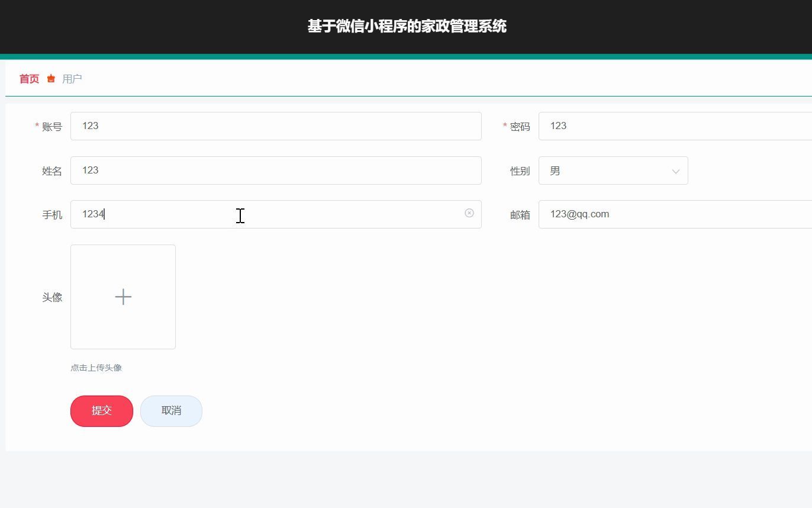Image resolution: width=812 pixels, height=508 pixels.
Task: Click the 账号 field label
Action: point(52,127)
